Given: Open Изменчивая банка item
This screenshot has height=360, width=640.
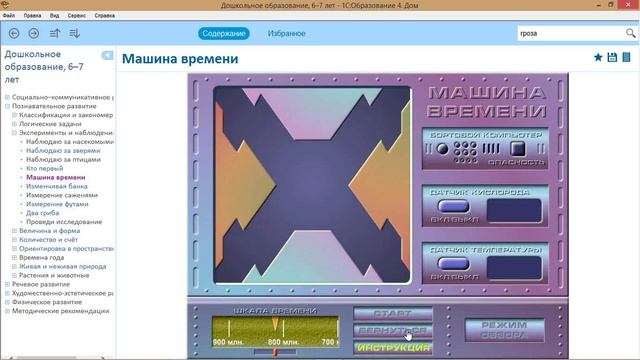Looking at the screenshot, I should coord(57,186).
